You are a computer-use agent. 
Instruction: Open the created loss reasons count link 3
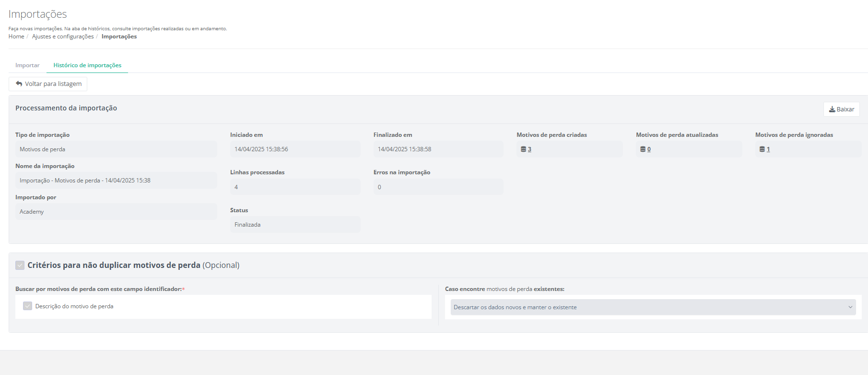[529, 149]
